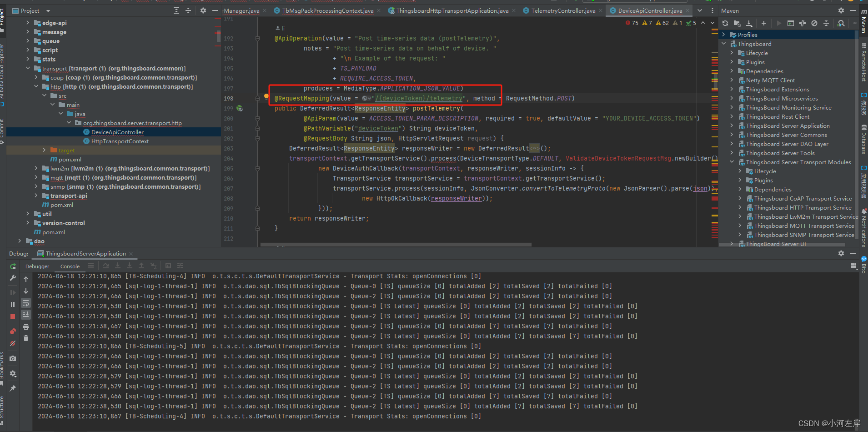Viewport: 868px width, 432px height.
Task: Clear all console output
Action: tap(26, 338)
